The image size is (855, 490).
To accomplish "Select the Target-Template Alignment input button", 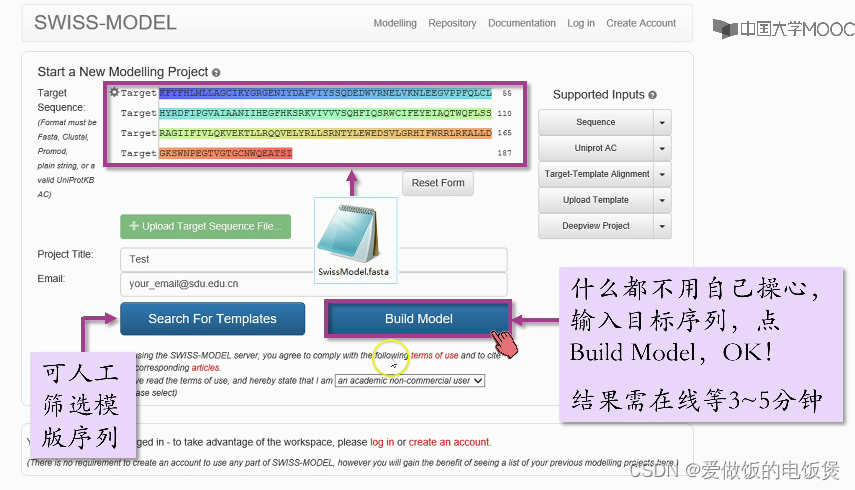I will click(x=595, y=174).
